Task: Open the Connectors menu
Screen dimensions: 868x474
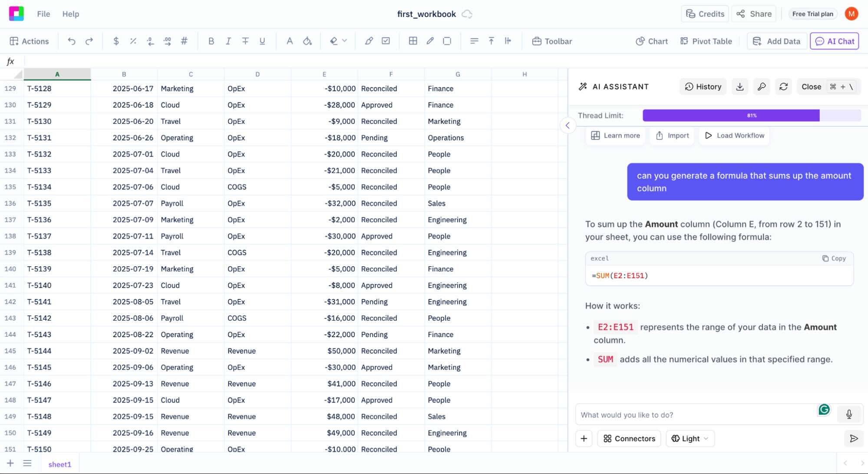Action: (x=629, y=438)
